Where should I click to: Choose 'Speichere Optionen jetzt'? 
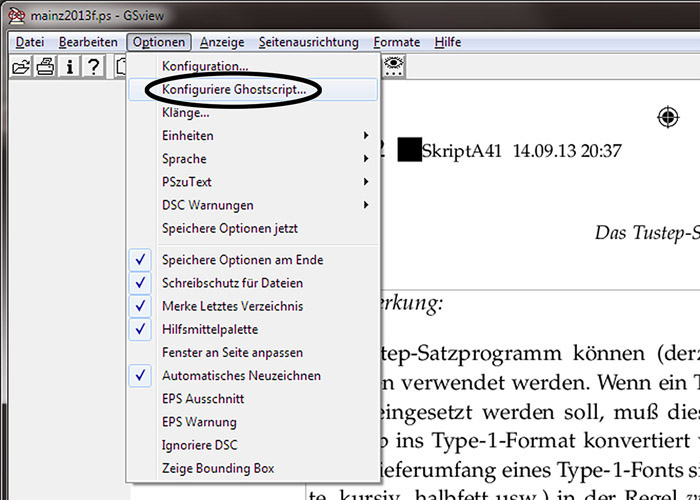(x=230, y=228)
